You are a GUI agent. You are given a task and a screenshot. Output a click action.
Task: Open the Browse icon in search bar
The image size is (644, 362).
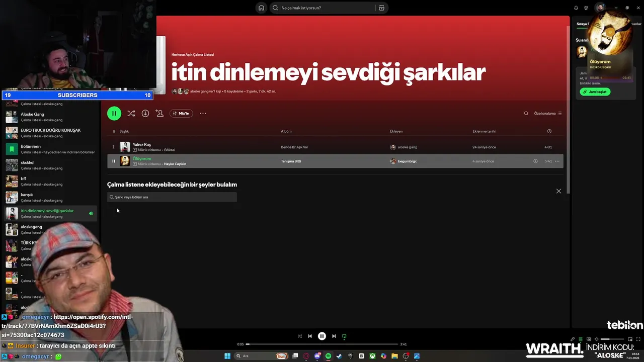(381, 8)
